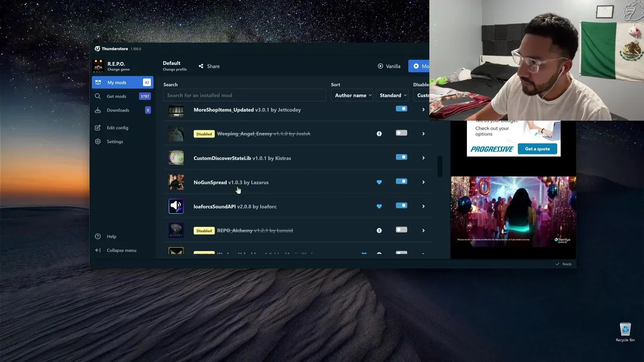Open Edit config page
Image resolution: width=644 pixels, height=362 pixels.
click(x=122, y=128)
